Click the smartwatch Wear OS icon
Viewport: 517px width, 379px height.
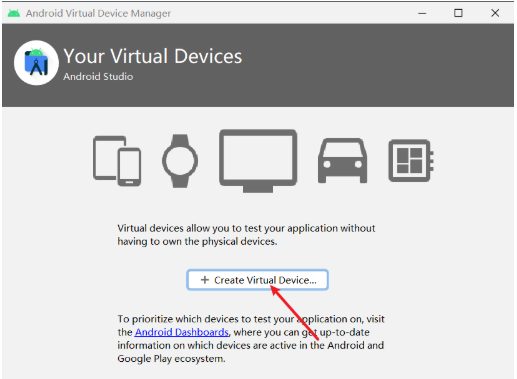(180, 161)
